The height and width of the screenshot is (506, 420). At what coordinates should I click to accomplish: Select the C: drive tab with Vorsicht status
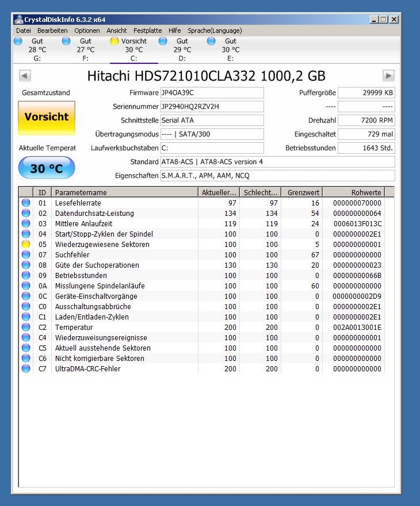coord(134,50)
